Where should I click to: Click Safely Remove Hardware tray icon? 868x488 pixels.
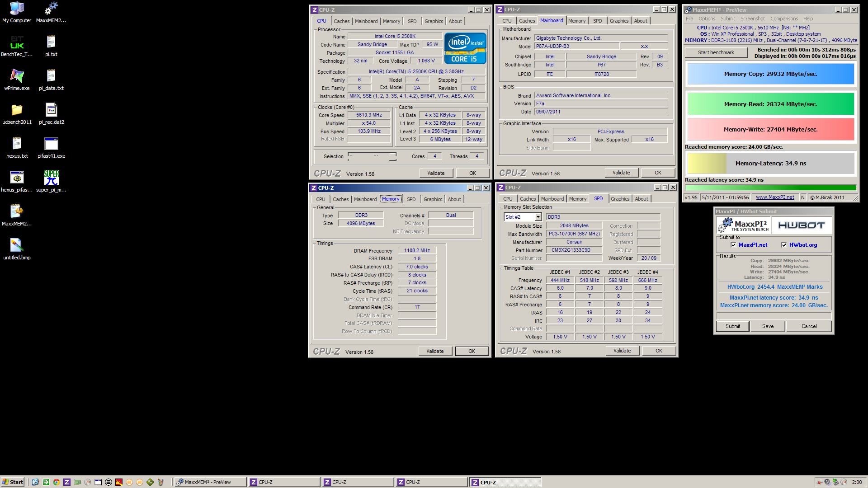pos(835,482)
